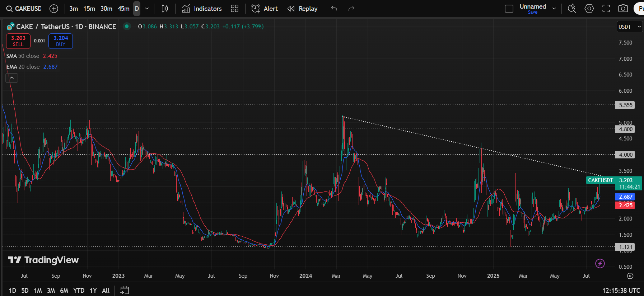
Task: Click the 5.555 horizontal line price label
Action: click(625, 105)
